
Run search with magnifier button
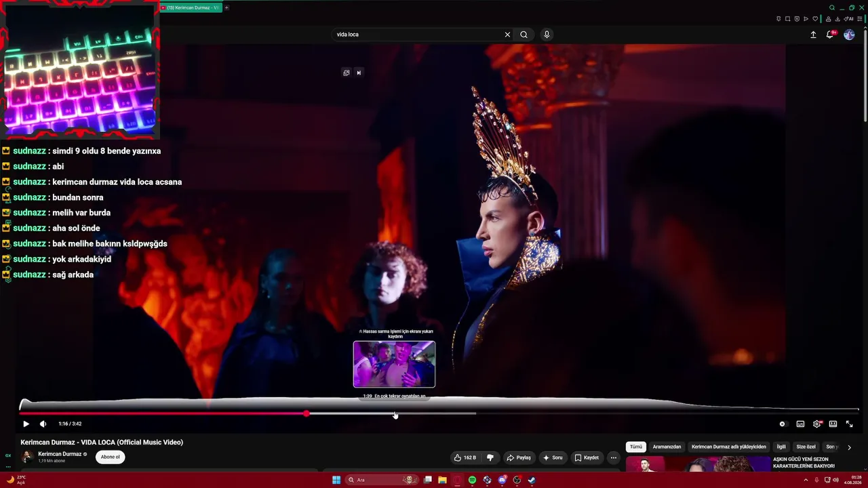click(x=524, y=35)
